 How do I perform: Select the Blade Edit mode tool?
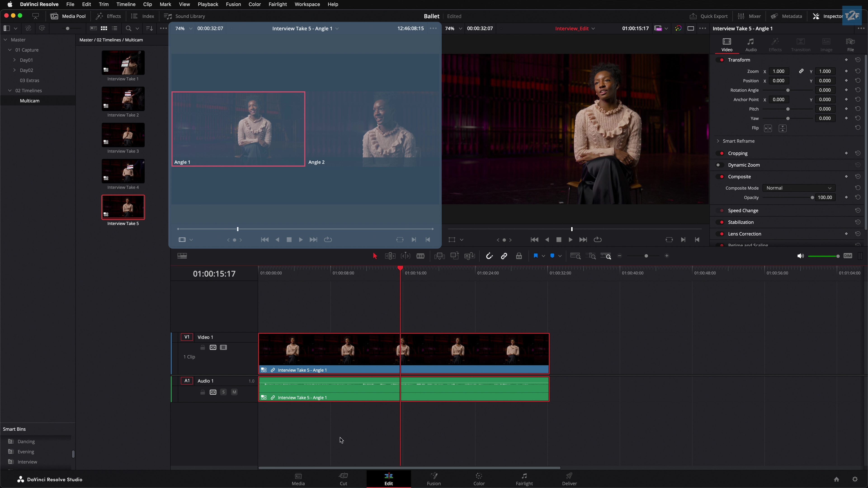click(x=420, y=256)
